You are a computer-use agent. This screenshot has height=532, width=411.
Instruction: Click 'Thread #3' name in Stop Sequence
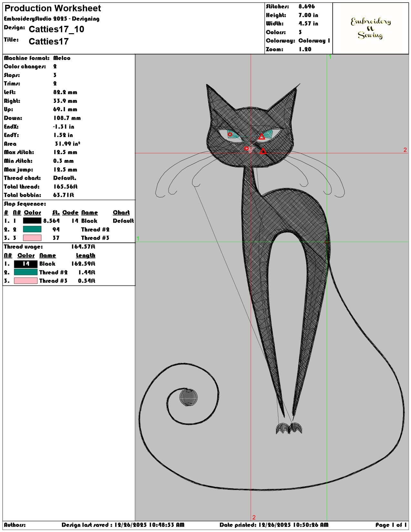(x=95, y=238)
